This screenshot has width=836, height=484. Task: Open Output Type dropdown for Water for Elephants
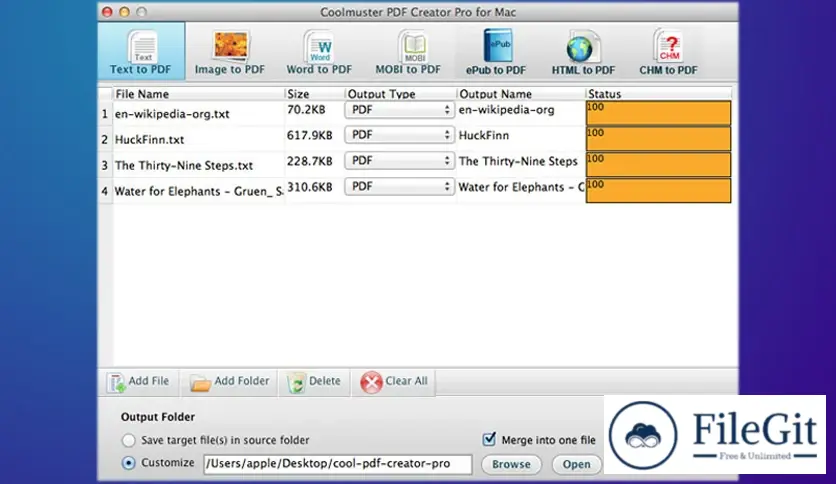click(399, 186)
